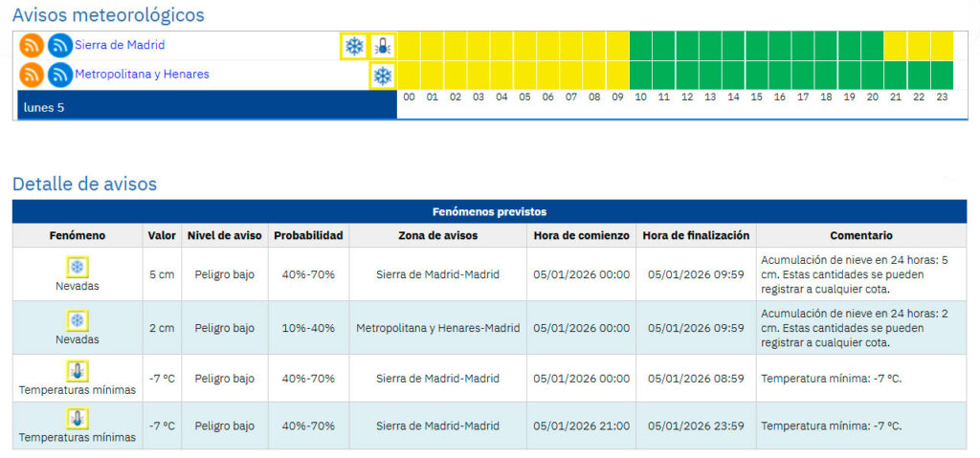Select the thermometer warning icon in Sierra de Madrid row
The height and width of the screenshot is (458, 980).
pyautogui.click(x=383, y=46)
